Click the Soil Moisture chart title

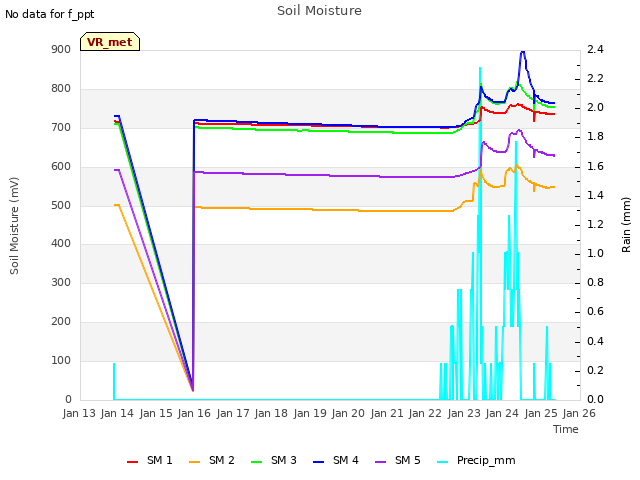(319, 11)
